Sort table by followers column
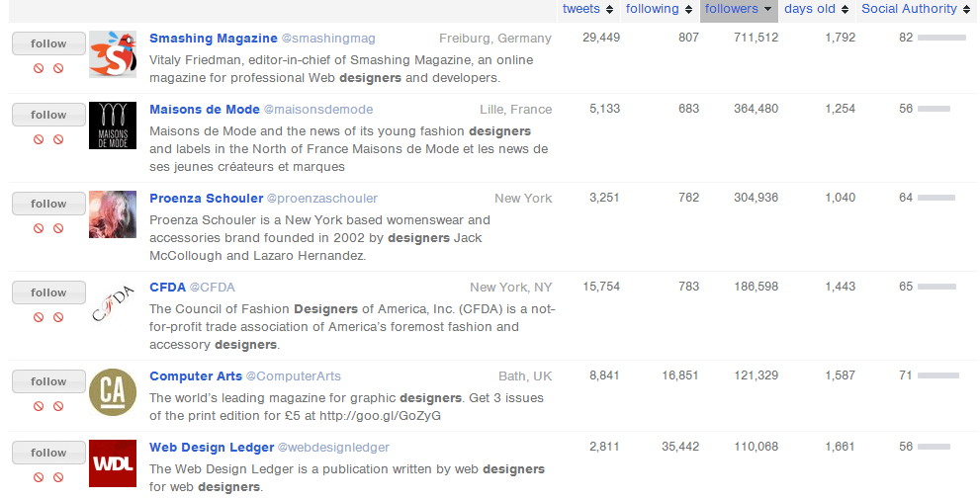This screenshot has width=980, height=500. tap(739, 9)
